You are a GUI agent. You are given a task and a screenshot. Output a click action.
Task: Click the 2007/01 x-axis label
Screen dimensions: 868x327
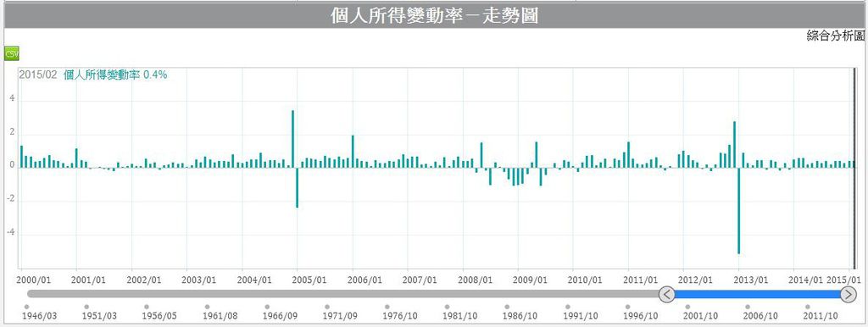(x=420, y=280)
